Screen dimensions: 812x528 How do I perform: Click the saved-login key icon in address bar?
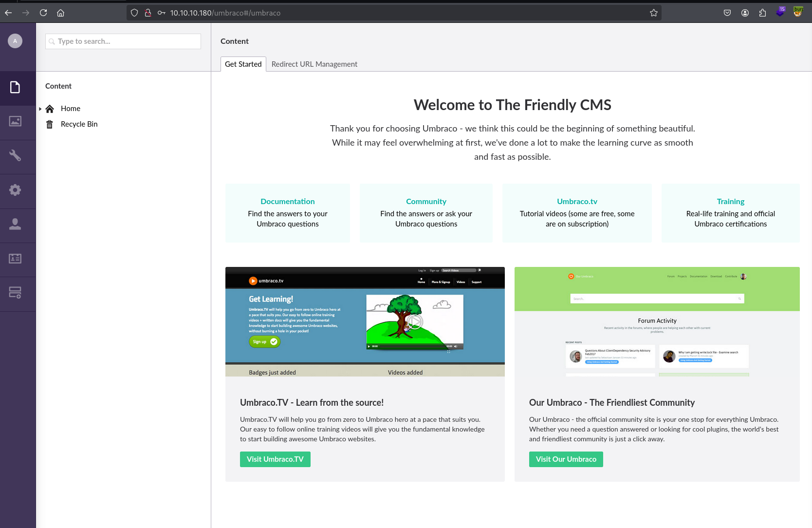coord(162,13)
